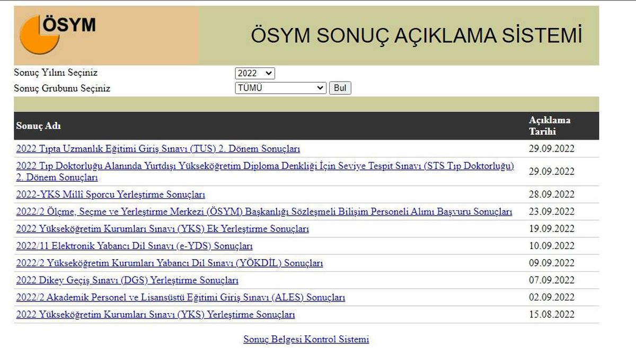
Task: Click the Sonuç Grubunu Seçiniz label
Action: (62, 88)
